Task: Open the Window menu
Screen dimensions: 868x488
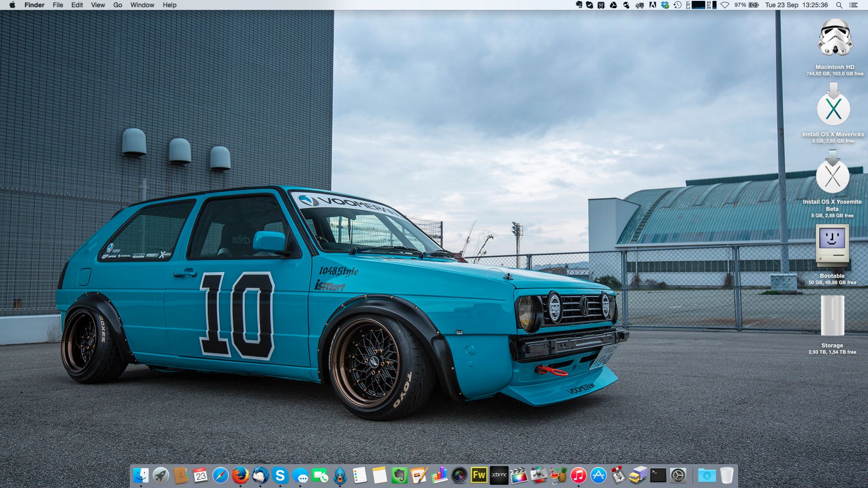Action: [x=142, y=5]
